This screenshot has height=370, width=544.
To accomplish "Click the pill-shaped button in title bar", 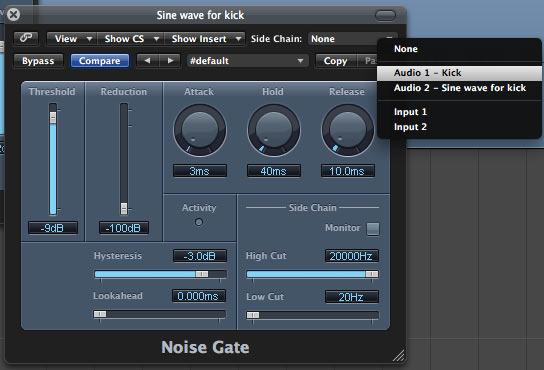I will (385, 15).
